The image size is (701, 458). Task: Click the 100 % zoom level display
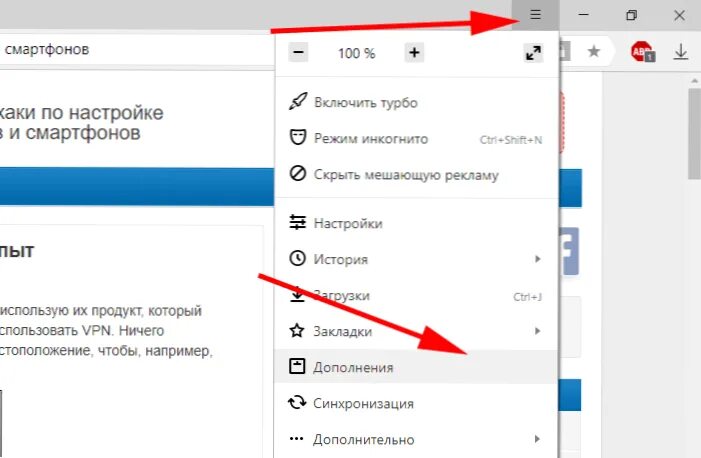pyautogui.click(x=356, y=53)
